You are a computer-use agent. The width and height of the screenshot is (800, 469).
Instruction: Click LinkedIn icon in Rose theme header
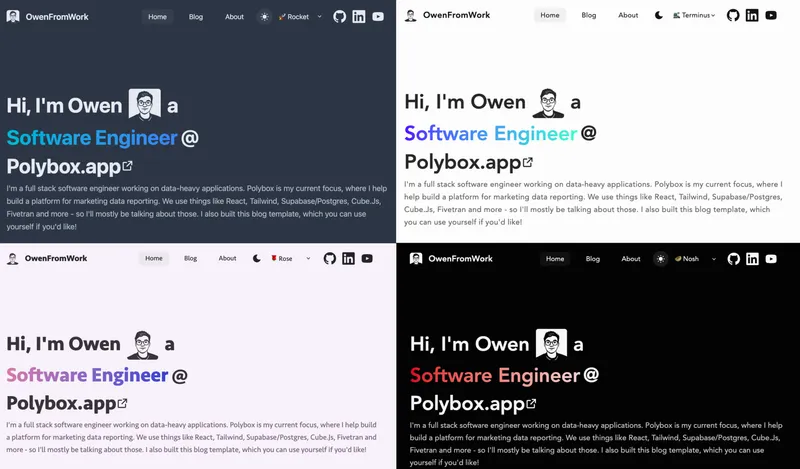348,259
